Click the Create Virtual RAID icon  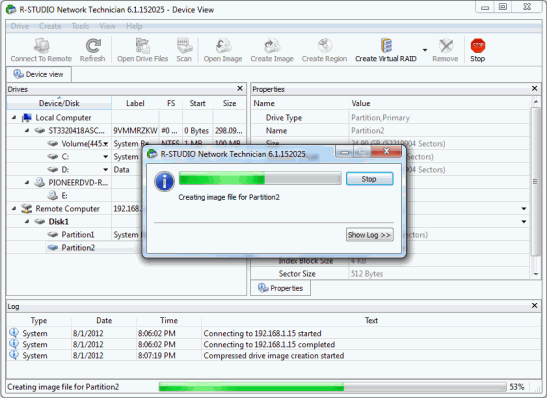coord(386,45)
